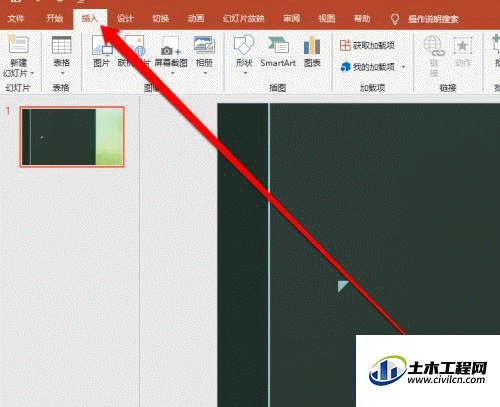Expand the 新建幻灯片 dropdown arrow
This screenshot has width=500, height=407.
tap(32, 73)
